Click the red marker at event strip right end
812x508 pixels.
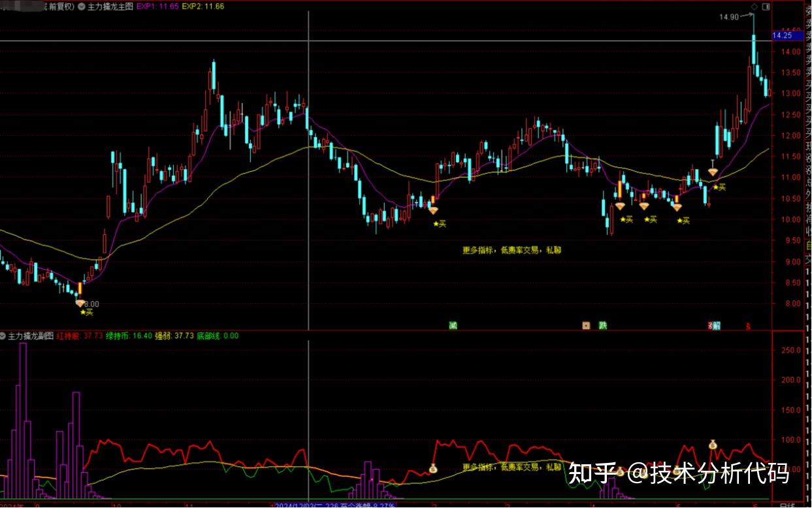click(x=749, y=325)
